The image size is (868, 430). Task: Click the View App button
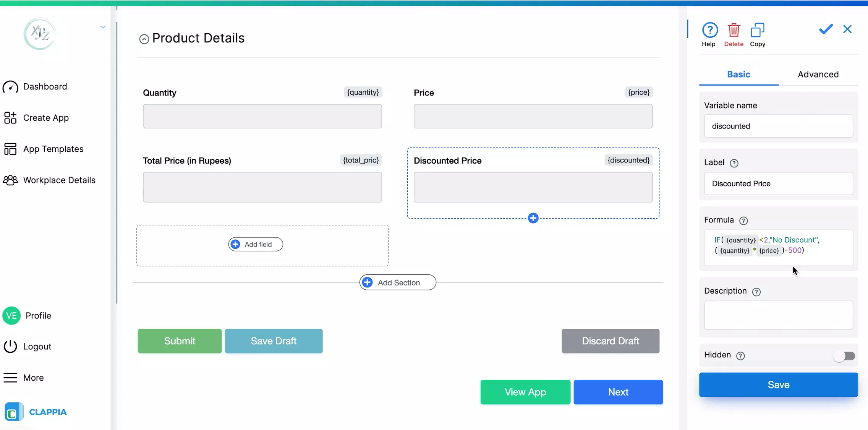tap(525, 392)
